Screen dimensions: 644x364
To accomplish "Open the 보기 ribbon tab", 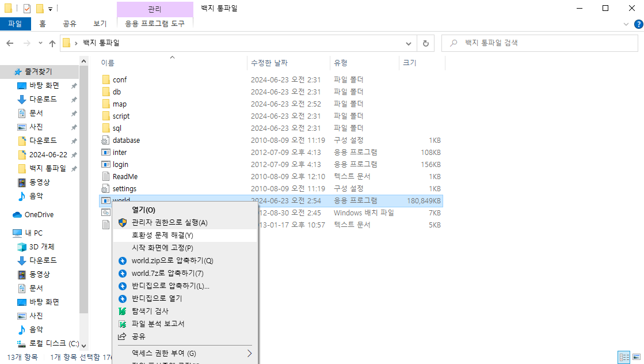I will point(100,24).
